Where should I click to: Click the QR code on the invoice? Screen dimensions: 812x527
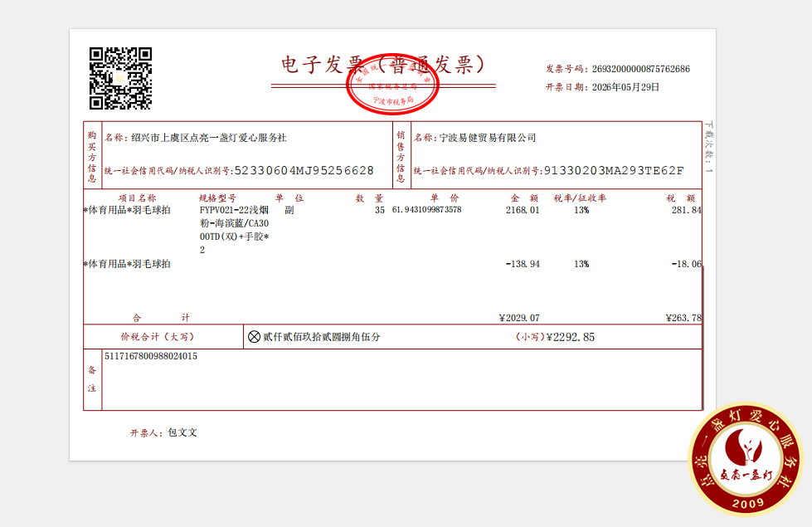tap(120, 78)
